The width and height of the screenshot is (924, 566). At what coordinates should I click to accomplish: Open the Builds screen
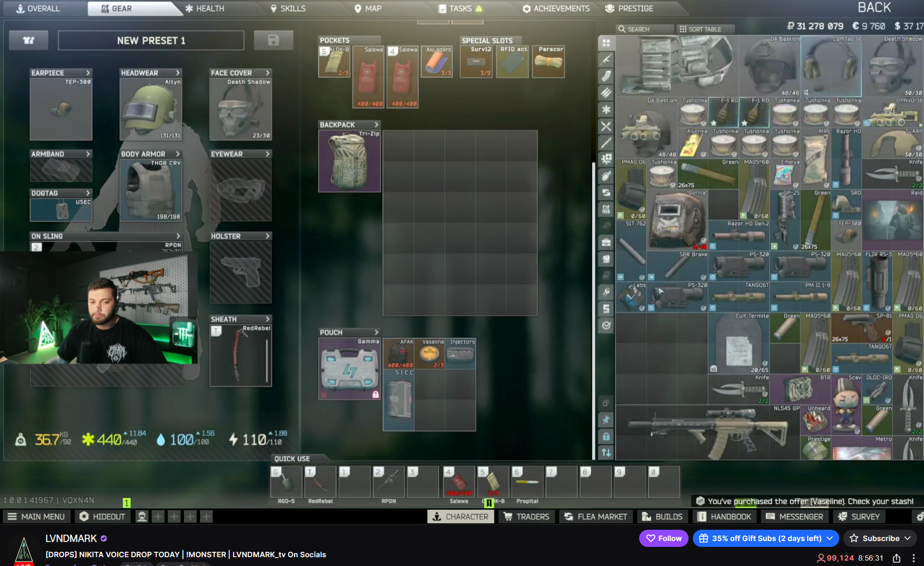point(662,517)
